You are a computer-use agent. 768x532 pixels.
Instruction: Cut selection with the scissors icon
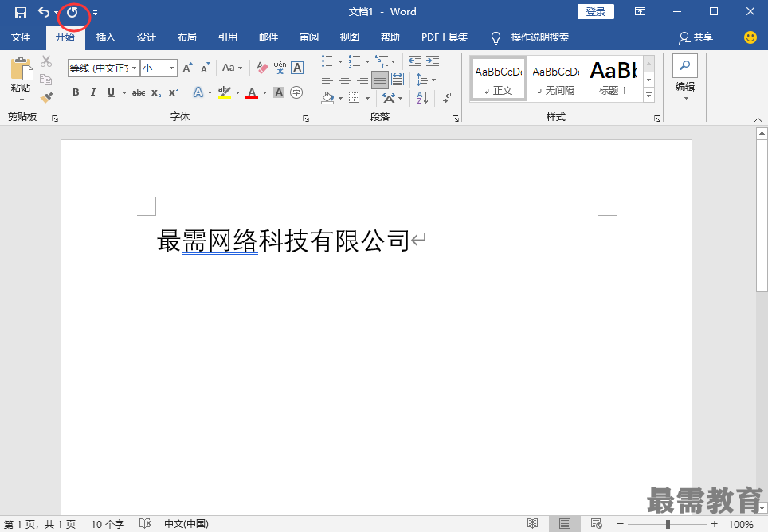click(46, 61)
